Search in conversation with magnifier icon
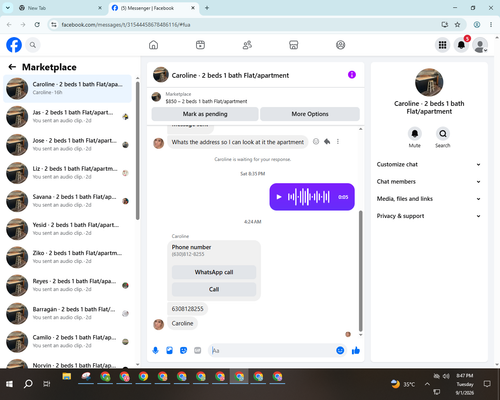The width and height of the screenshot is (500, 400). click(443, 134)
